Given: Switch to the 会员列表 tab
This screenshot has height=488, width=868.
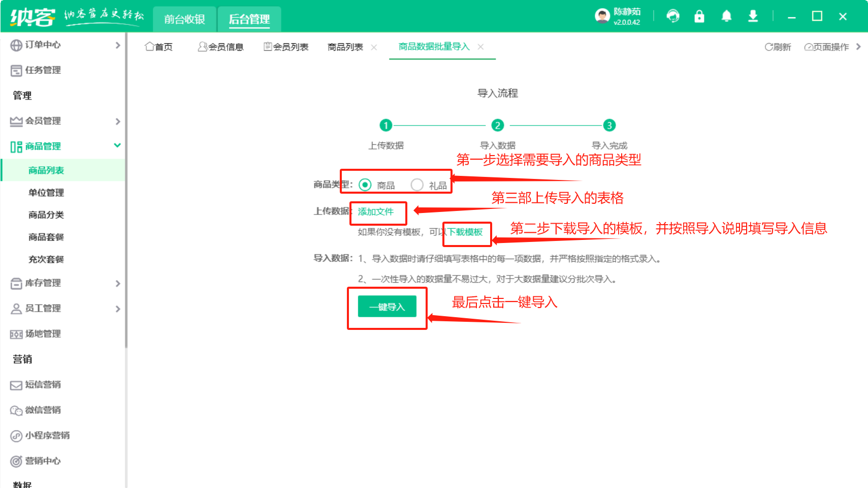Looking at the screenshot, I should [286, 47].
